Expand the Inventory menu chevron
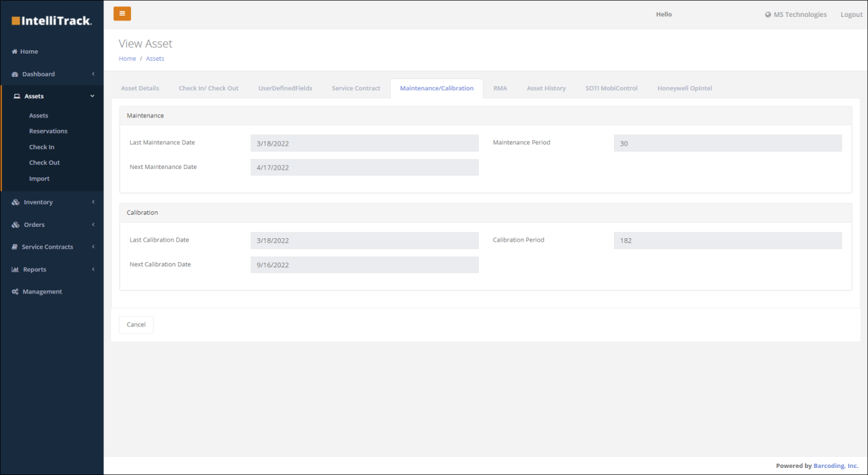 pos(93,202)
